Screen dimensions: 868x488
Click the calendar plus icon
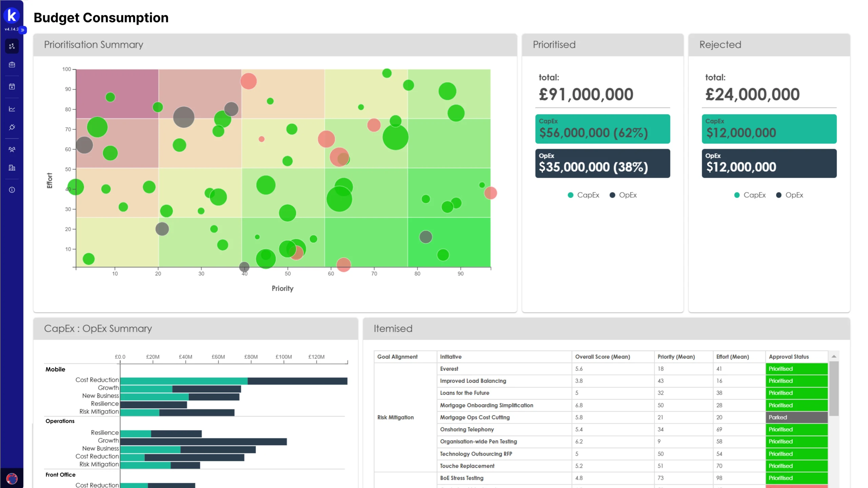click(x=12, y=87)
